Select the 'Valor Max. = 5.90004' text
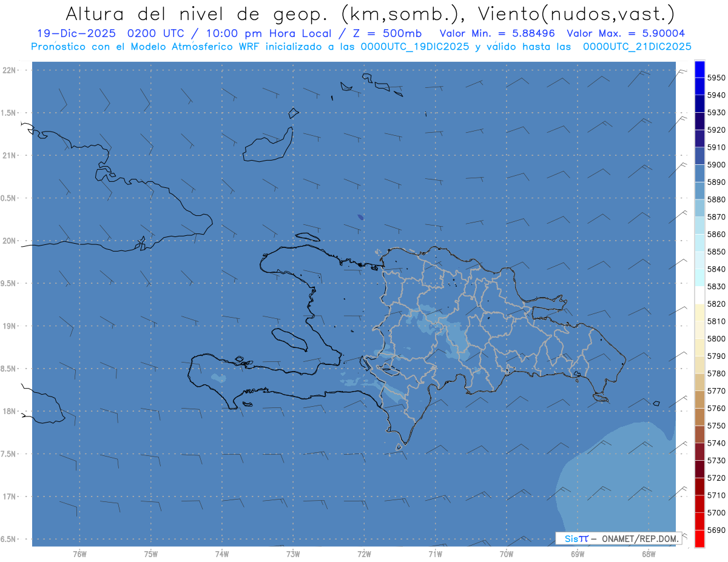The width and height of the screenshot is (728, 562). pos(626,33)
